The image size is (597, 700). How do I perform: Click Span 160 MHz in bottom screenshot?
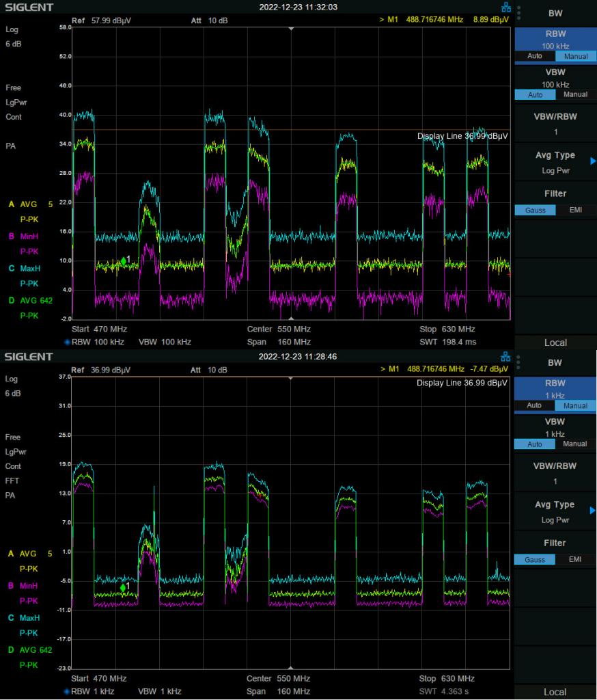tap(278, 692)
